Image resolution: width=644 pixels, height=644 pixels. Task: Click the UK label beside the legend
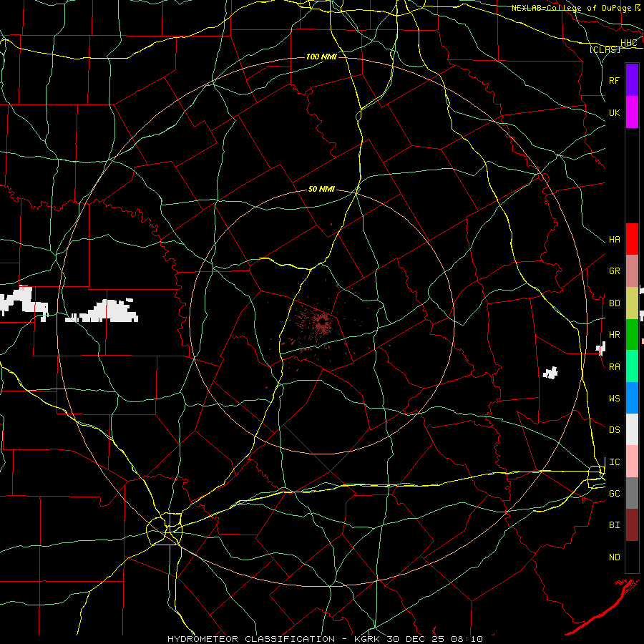tap(614, 112)
